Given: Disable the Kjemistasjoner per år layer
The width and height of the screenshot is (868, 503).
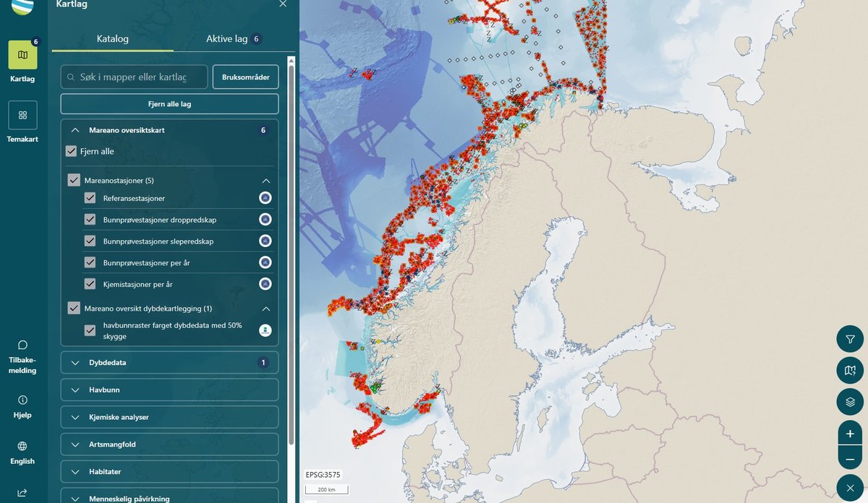Looking at the screenshot, I should click(x=90, y=284).
